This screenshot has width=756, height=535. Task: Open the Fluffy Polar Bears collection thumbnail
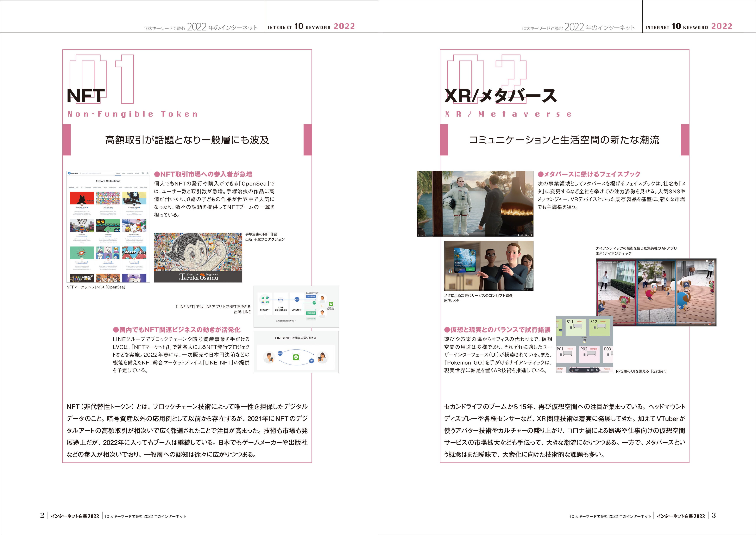coord(108,198)
